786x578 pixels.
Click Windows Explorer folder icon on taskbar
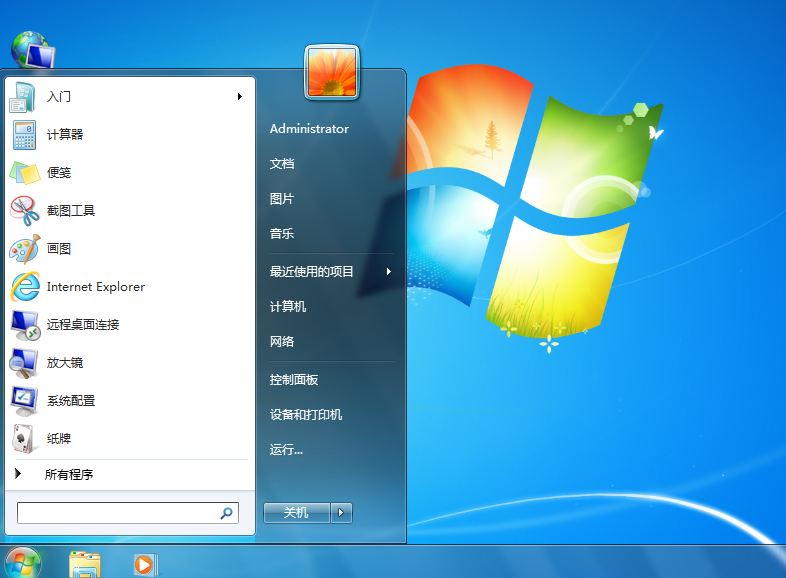[x=85, y=564]
